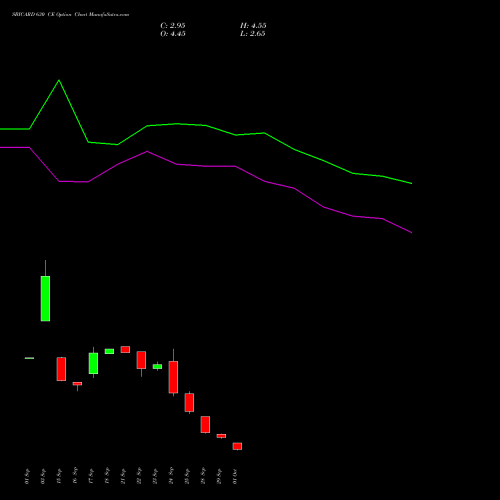This screenshot has width=500, height=500.
Task: Click the 21 Sep date axis label
Action: click(x=123, y=476)
